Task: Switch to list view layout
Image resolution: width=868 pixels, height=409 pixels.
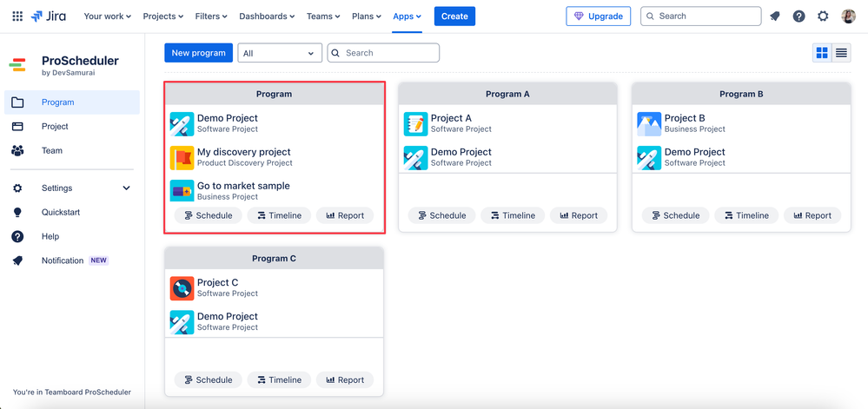Action: (x=841, y=53)
